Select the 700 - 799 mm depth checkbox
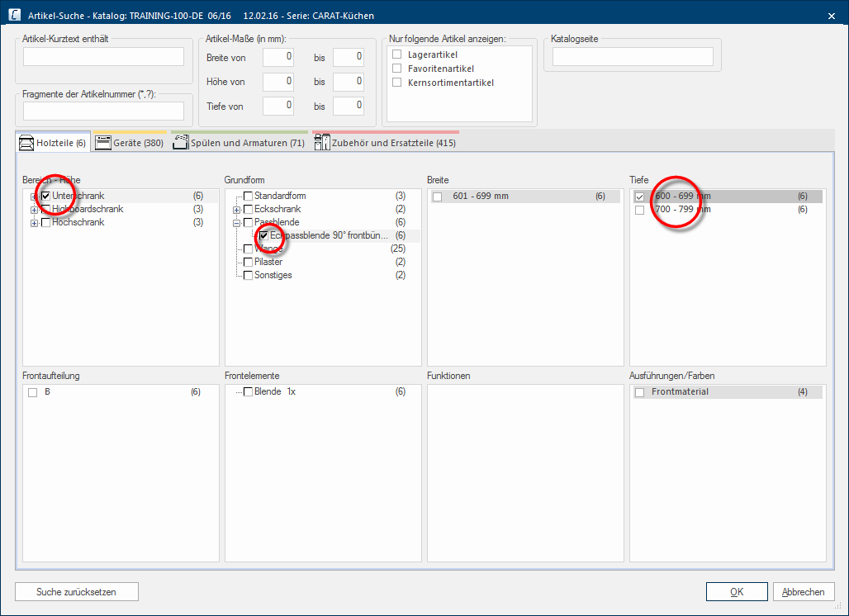 [640, 211]
